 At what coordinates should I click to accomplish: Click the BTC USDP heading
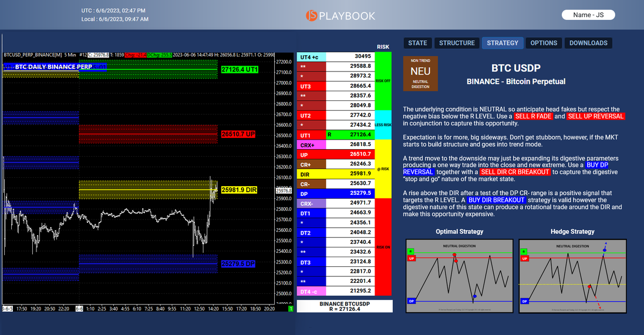(516, 69)
